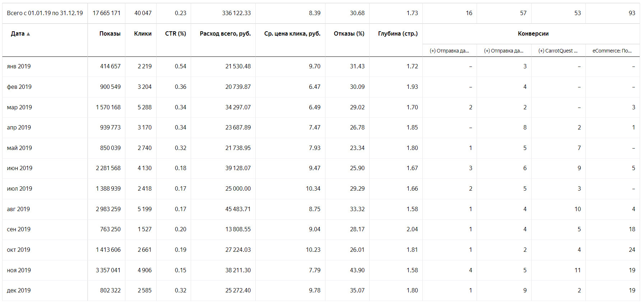Sort by the Клики column header
The image size is (644, 305).
(143, 33)
